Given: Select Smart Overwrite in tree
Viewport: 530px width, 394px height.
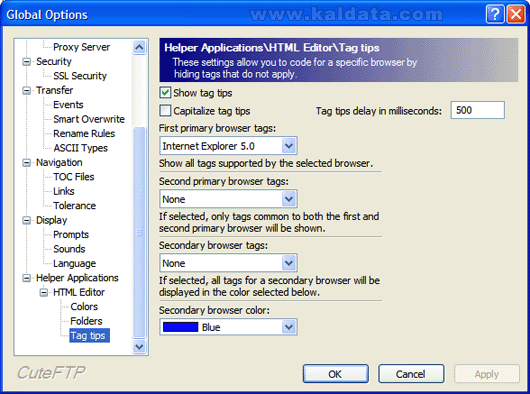Looking at the screenshot, I should pos(89,119).
